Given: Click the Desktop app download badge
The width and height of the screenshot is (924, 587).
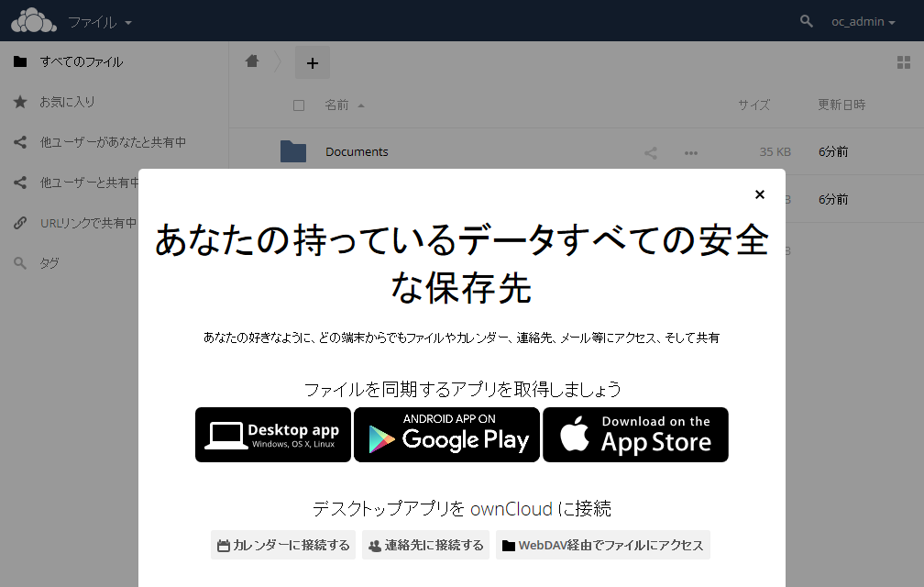Looking at the screenshot, I should coord(273,435).
